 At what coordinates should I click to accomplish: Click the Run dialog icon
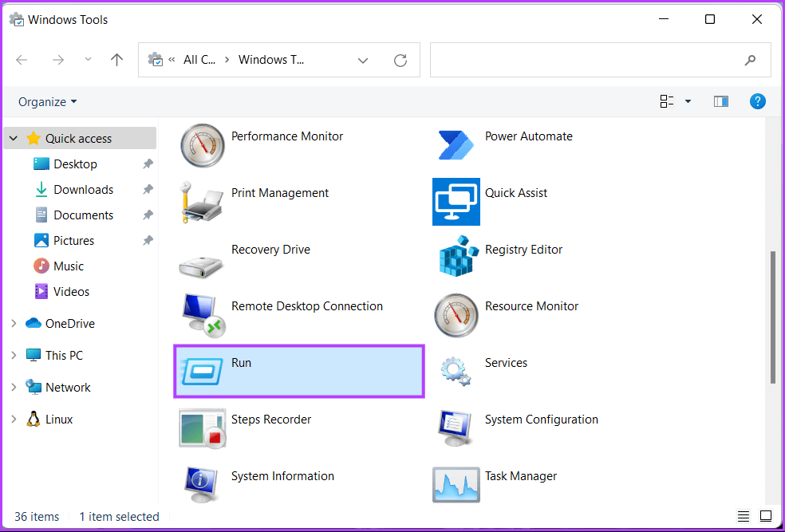[x=202, y=372]
